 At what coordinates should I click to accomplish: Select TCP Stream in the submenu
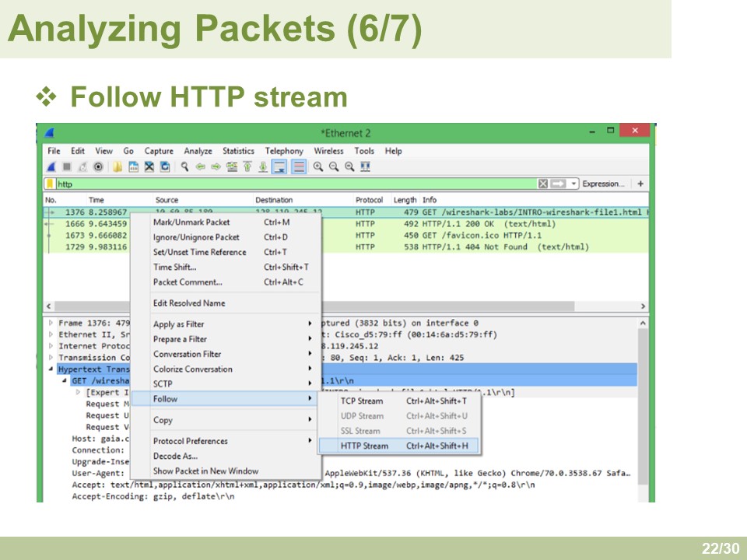click(362, 401)
